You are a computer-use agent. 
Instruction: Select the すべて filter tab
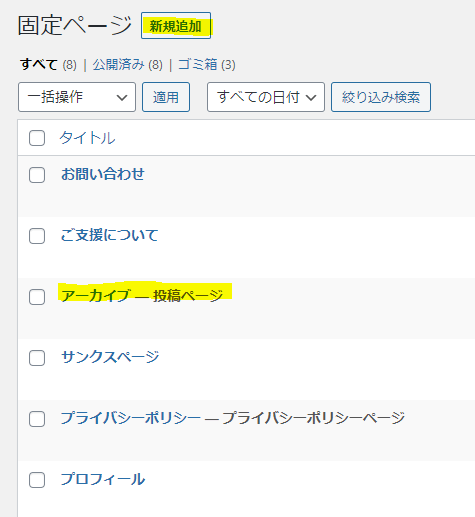coord(39,64)
